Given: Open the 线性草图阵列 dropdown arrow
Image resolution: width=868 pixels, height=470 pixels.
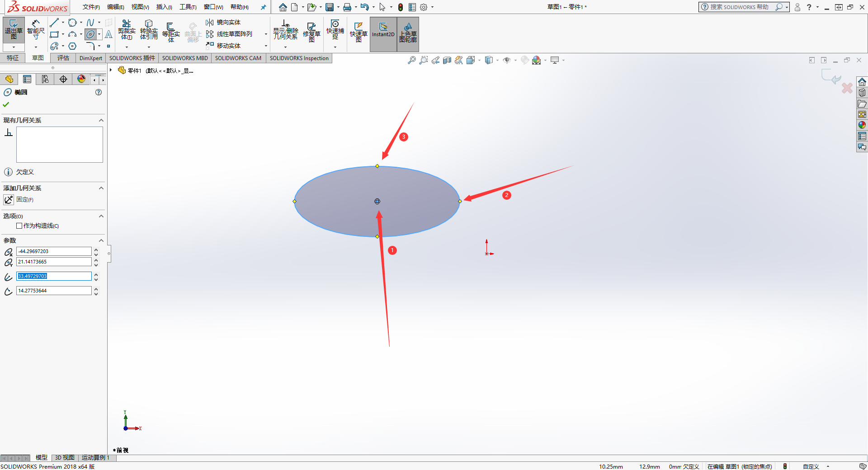Looking at the screenshot, I should tap(266, 34).
